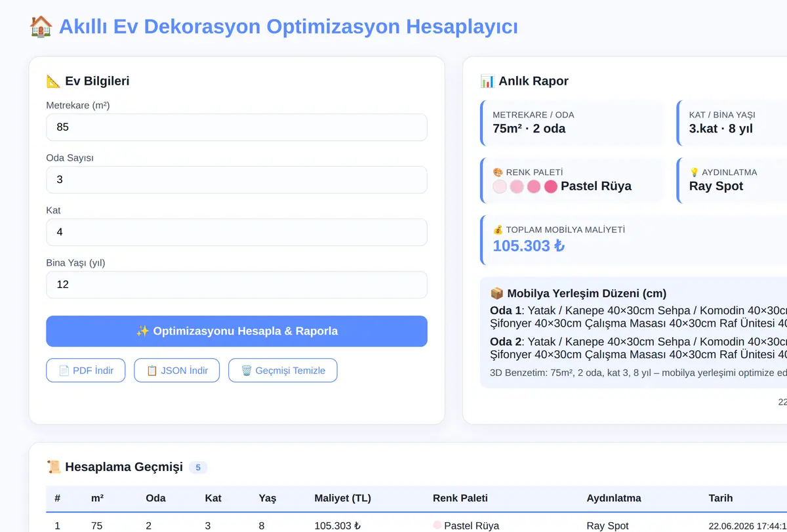Click 'Pastel Rüya' text in history row 1
This screenshot has height=532, width=787.
coord(472,525)
